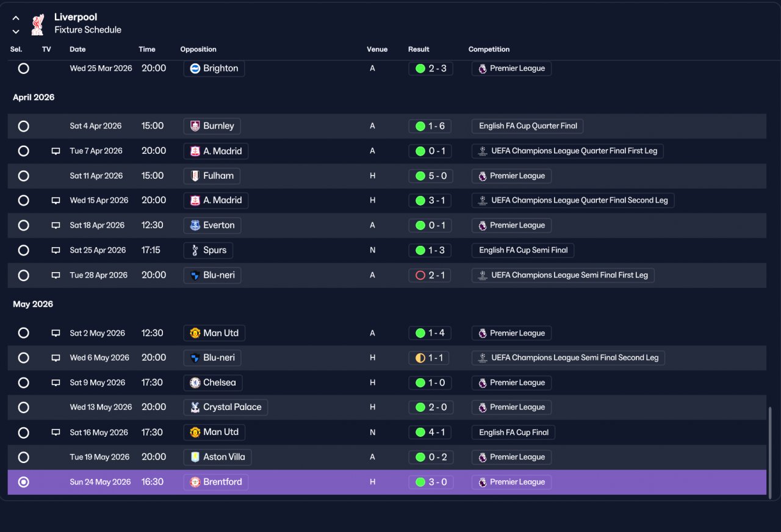This screenshot has width=781, height=532.
Task: Click Premier League logo in Brighton row
Action: tap(483, 69)
